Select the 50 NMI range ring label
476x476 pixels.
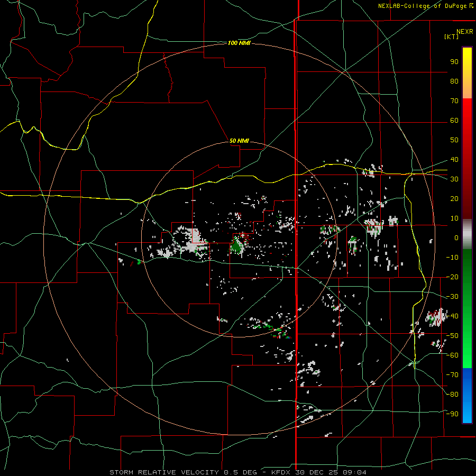coord(239,141)
